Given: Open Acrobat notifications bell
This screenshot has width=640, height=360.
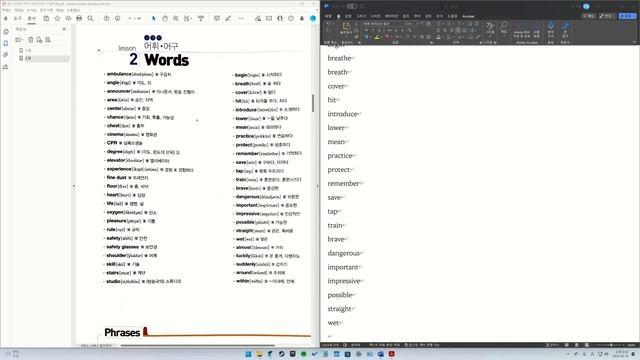Looking at the screenshot, I should coord(302,18).
